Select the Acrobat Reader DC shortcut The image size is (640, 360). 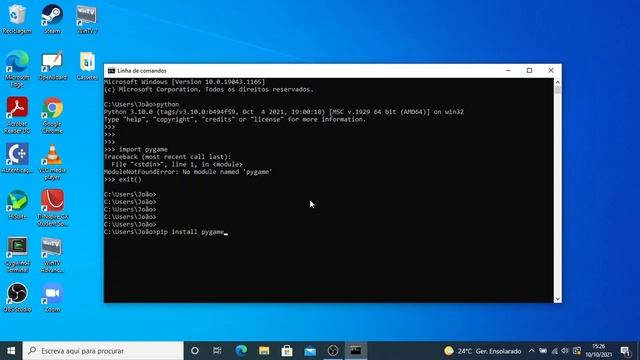(x=17, y=115)
